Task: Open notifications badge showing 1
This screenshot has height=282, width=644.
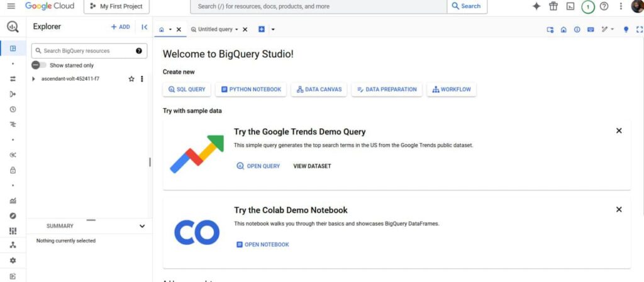Action: 588,6
